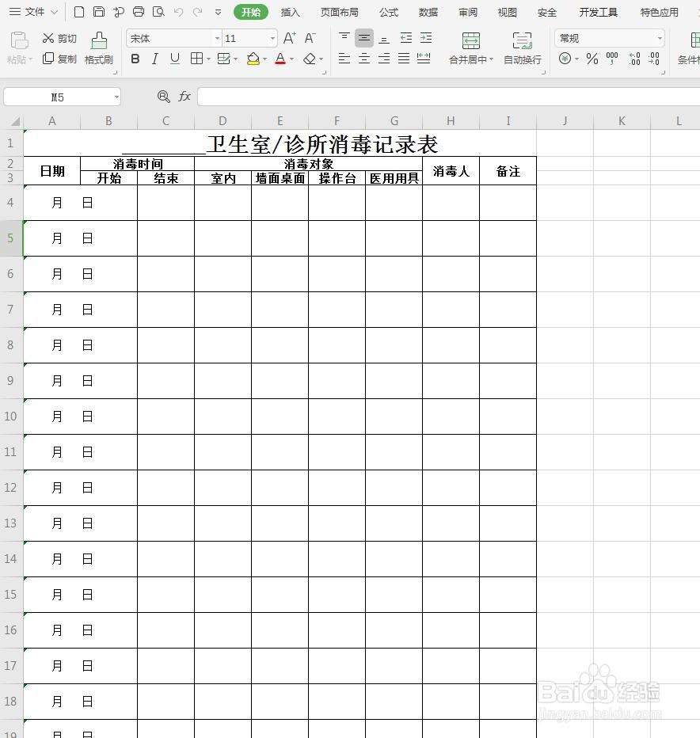The height and width of the screenshot is (738, 700).
Task: Click the 复制 copy button
Action: [x=58, y=58]
